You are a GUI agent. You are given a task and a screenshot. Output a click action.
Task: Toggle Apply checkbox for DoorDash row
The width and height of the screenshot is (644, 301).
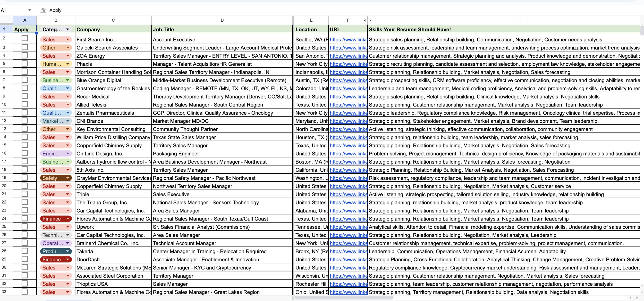tap(25, 259)
